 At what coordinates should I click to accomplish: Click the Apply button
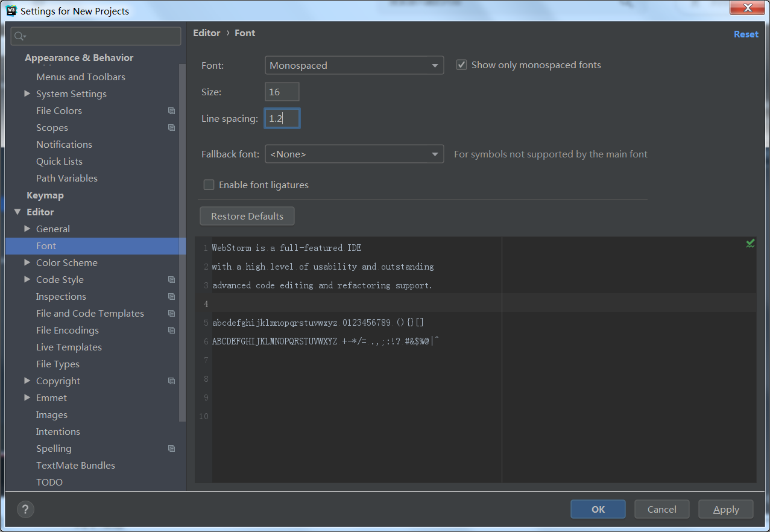726,509
